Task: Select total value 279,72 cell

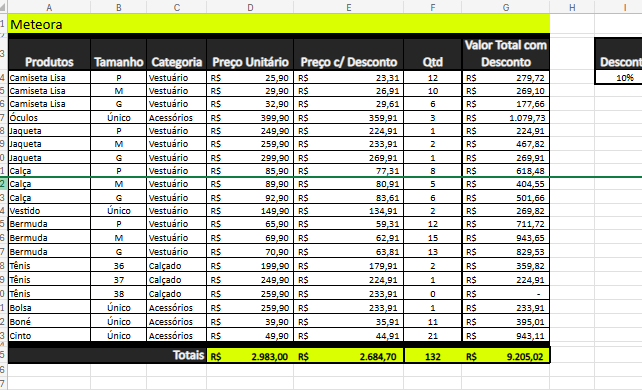Action: pyautogui.click(x=506, y=78)
